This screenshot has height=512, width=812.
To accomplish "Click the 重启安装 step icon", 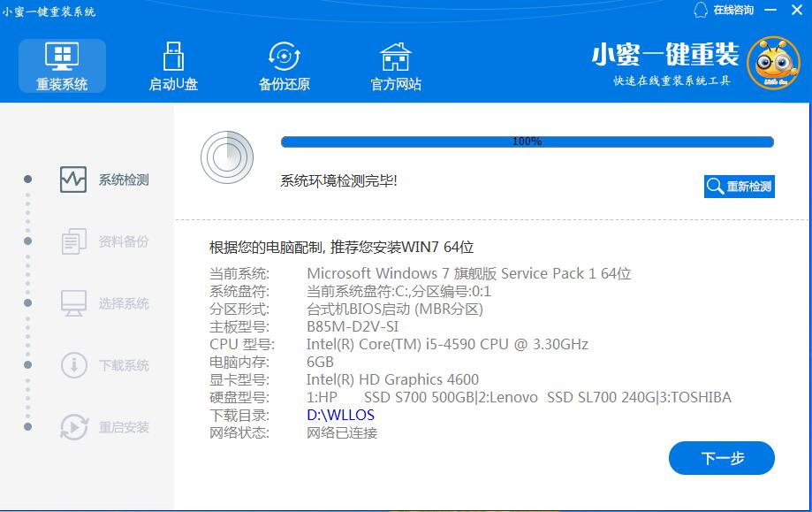I will point(75,426).
